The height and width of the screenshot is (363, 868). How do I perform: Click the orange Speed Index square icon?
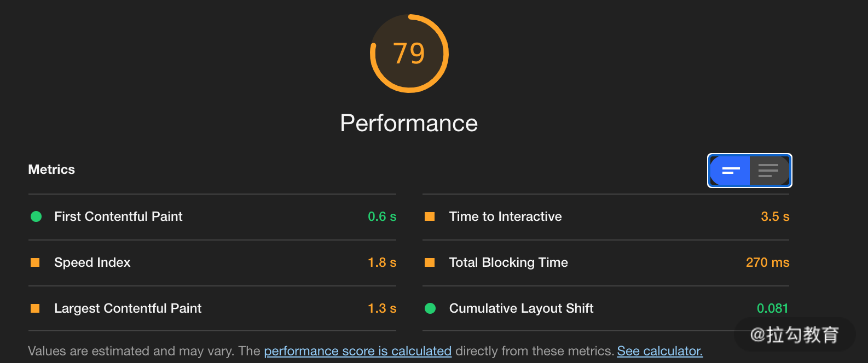coord(35,262)
